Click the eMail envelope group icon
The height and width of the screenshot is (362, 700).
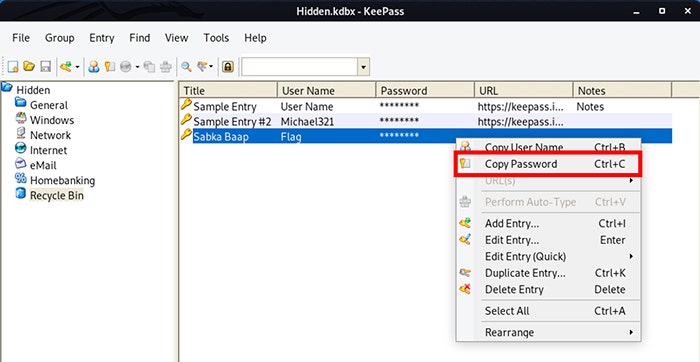pos(21,163)
